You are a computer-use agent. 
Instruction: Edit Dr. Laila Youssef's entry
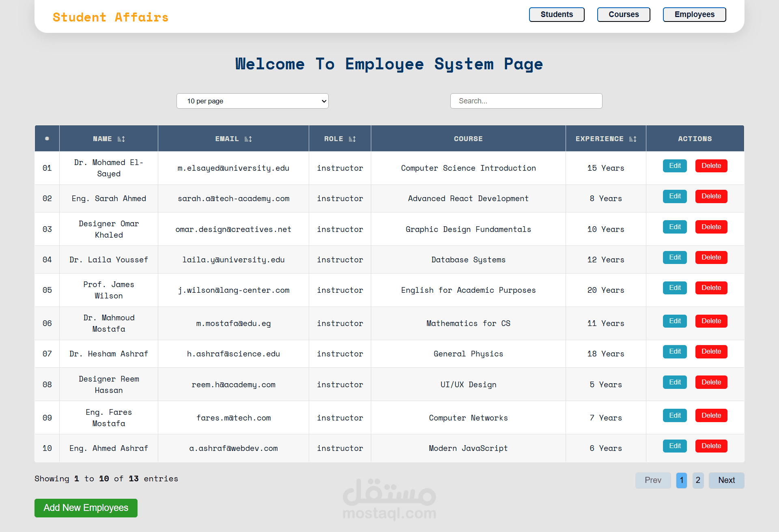(675, 257)
